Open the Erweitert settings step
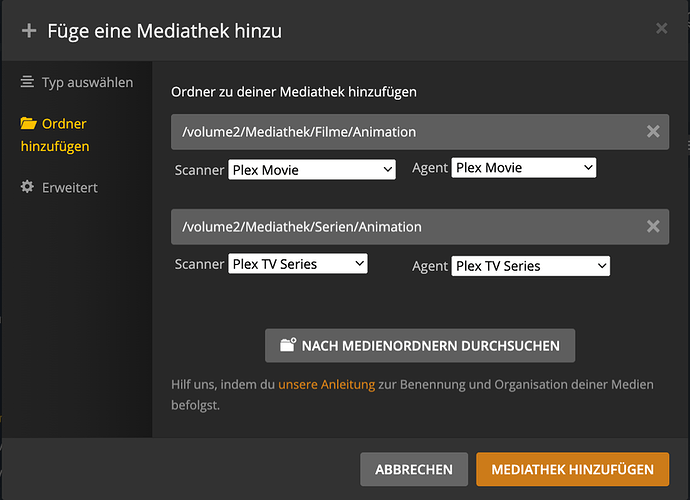 click(69, 187)
